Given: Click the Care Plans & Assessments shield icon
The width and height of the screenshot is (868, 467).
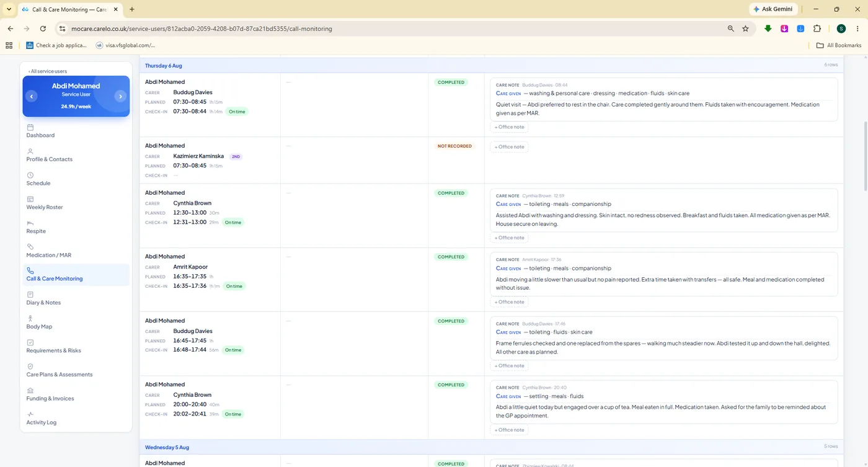Looking at the screenshot, I should [x=30, y=367].
